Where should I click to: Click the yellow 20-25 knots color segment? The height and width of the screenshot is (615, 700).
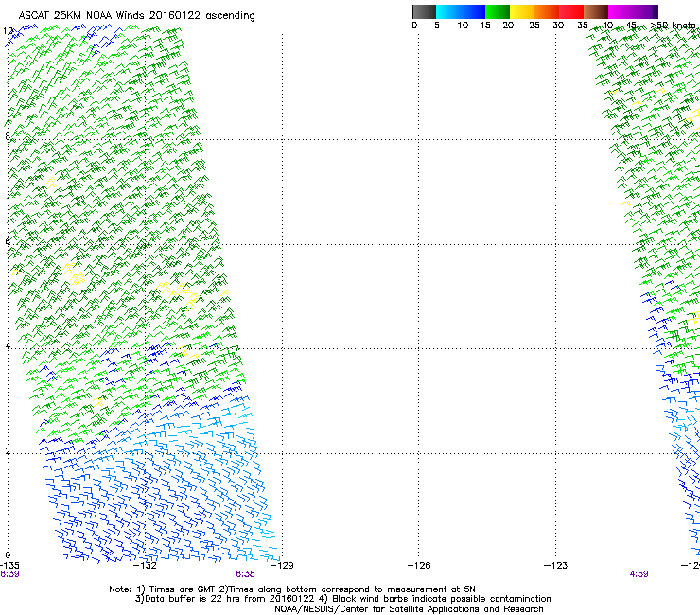[x=522, y=11]
